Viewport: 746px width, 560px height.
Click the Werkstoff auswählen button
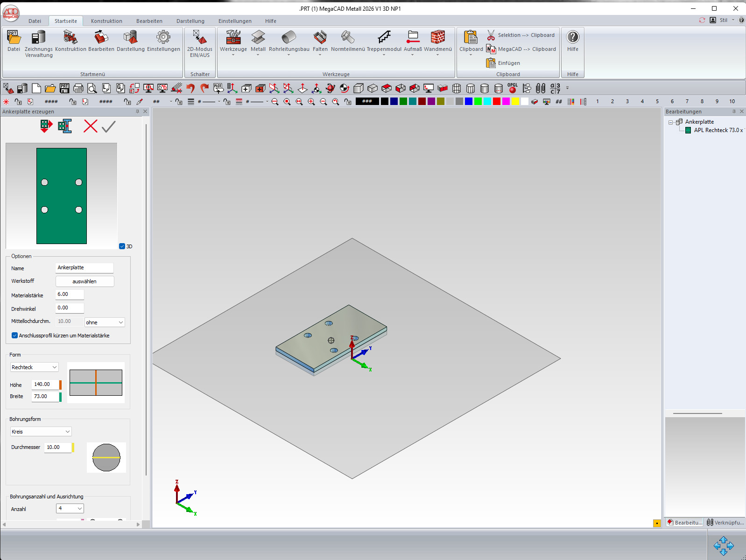point(84,281)
